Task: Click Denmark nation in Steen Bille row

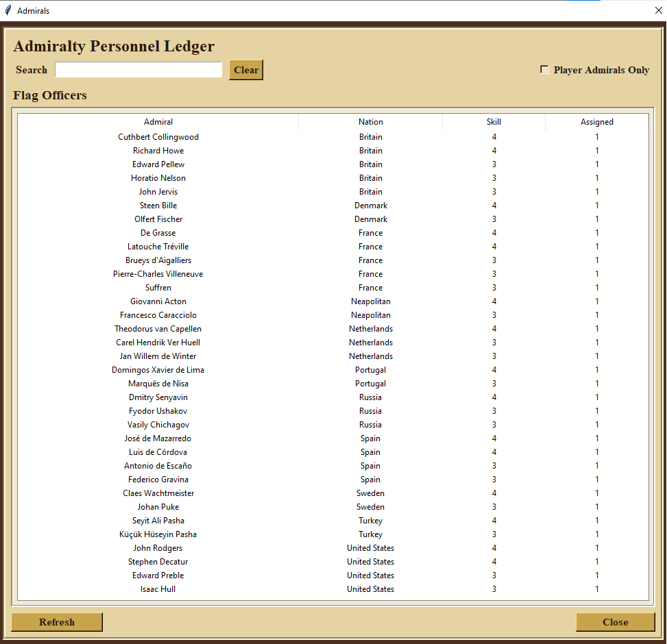Action: (x=370, y=206)
